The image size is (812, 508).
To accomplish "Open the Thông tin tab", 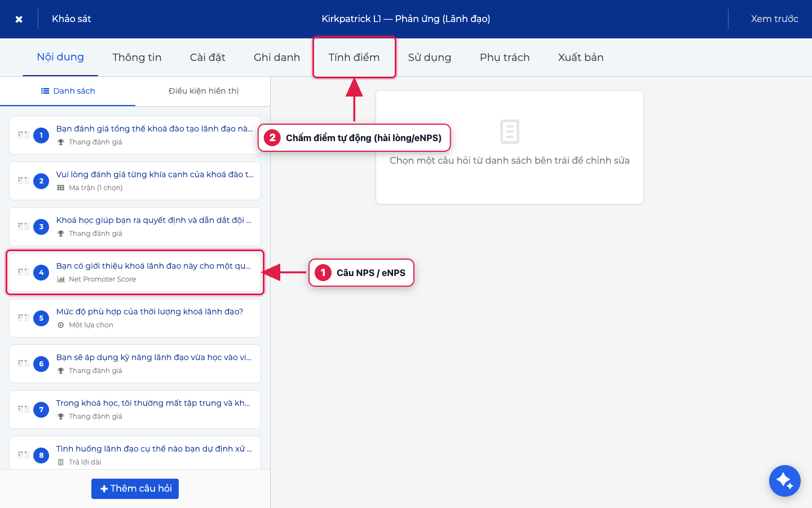I will tap(137, 57).
